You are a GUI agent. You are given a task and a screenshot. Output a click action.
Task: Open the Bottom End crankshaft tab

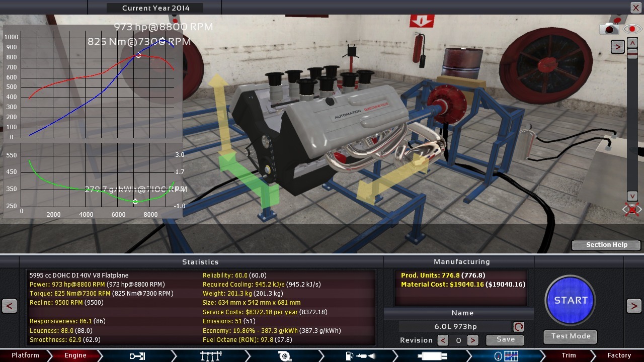[x=137, y=356]
